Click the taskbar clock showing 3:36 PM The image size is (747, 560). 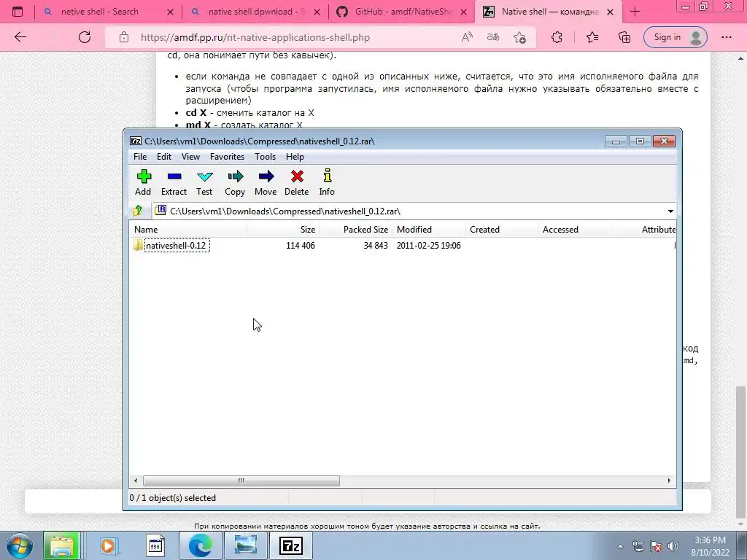(710, 546)
